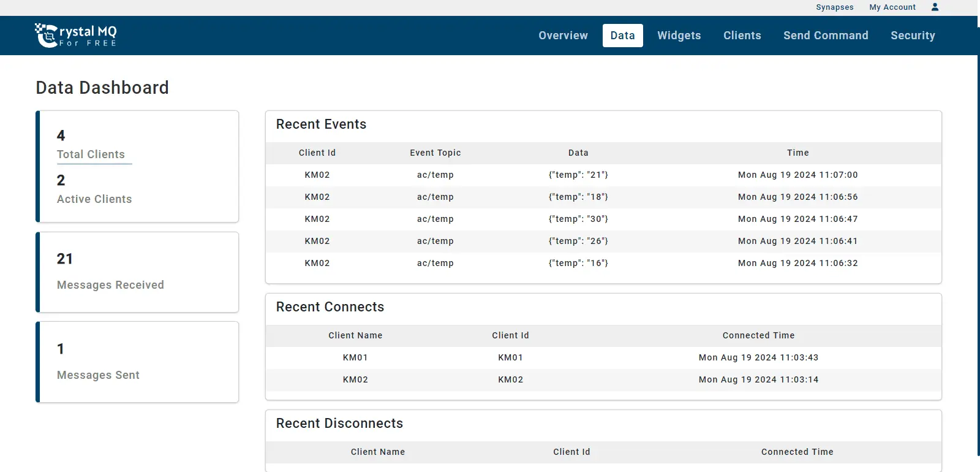The image size is (980, 472).
Task: Click the Recent Disconnects heading
Action: [x=339, y=424]
